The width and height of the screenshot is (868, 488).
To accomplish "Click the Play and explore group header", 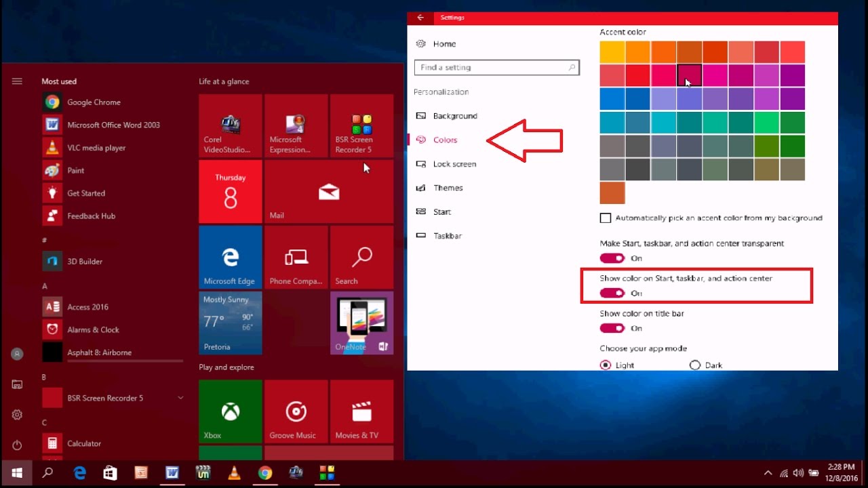I will click(226, 367).
